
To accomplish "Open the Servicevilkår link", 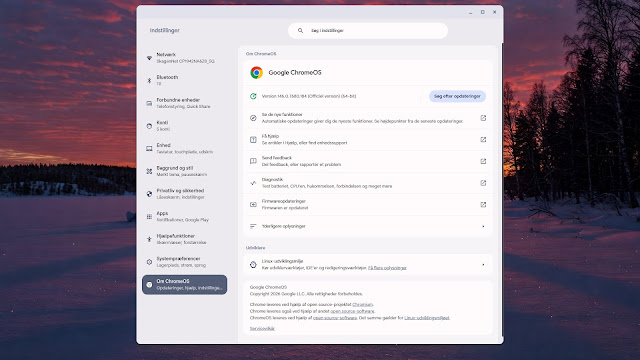I will (x=262, y=329).
